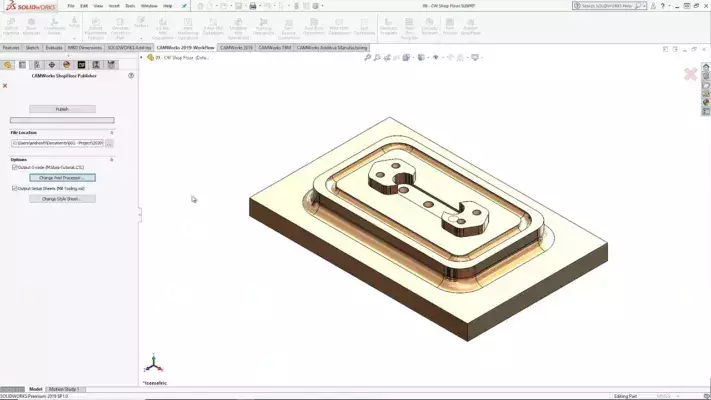The image size is (711, 400).
Task: Switch to the Features tab
Action: pos(11,48)
